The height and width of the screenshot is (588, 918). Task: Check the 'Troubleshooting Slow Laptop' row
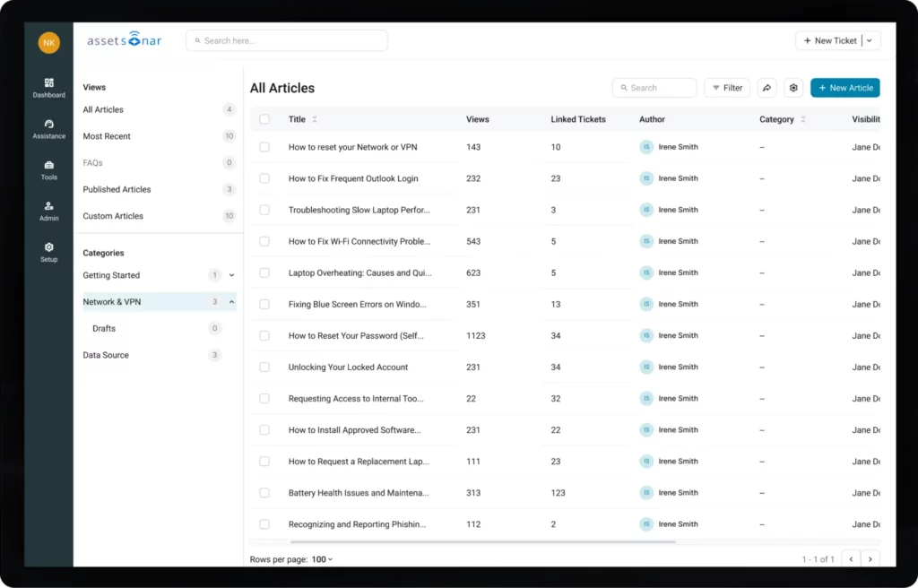pos(264,210)
